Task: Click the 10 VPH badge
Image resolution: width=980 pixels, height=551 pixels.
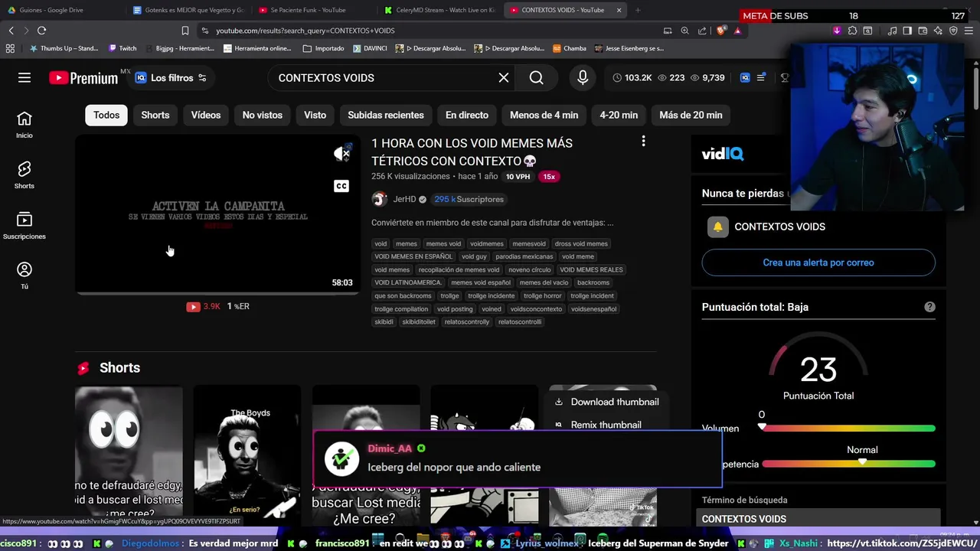Action: click(518, 177)
